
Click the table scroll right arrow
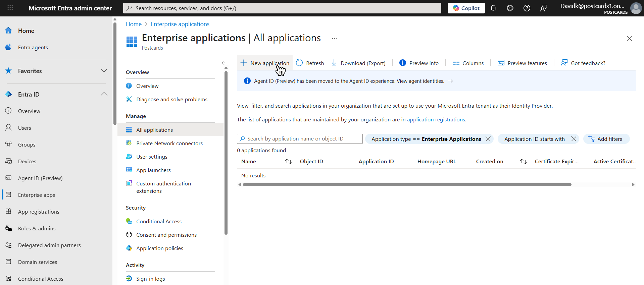(633, 184)
